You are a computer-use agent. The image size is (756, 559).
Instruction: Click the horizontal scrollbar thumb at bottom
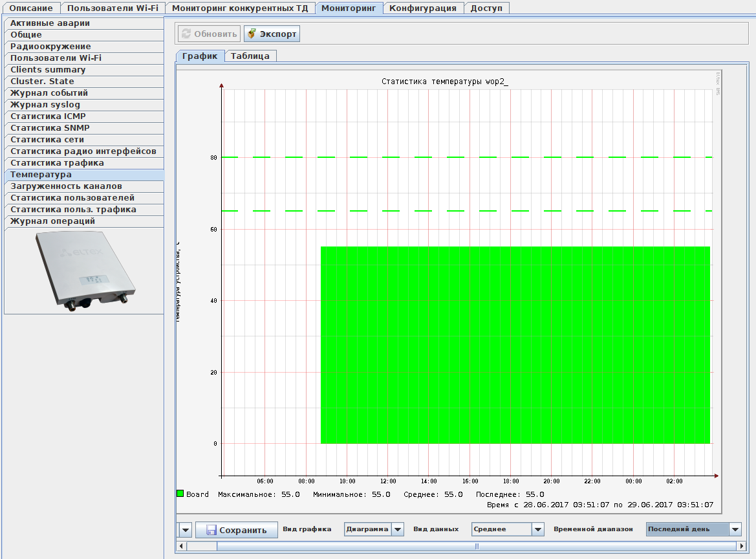pyautogui.click(x=477, y=547)
